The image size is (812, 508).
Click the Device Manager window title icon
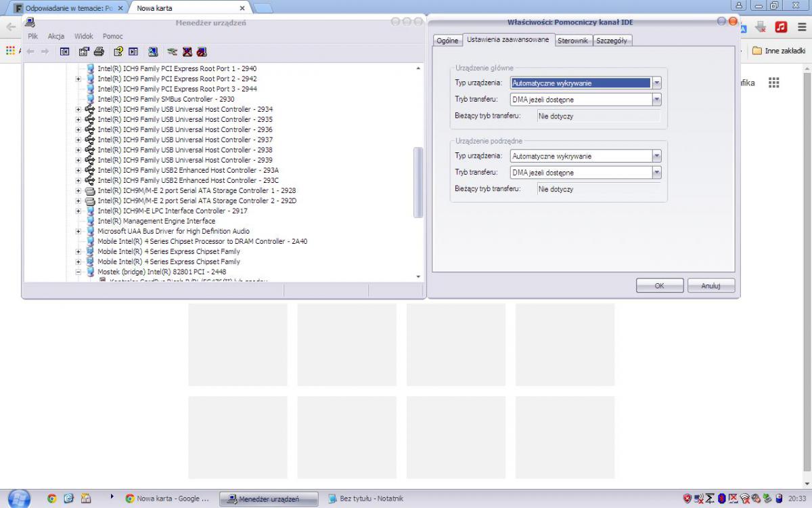(x=30, y=22)
